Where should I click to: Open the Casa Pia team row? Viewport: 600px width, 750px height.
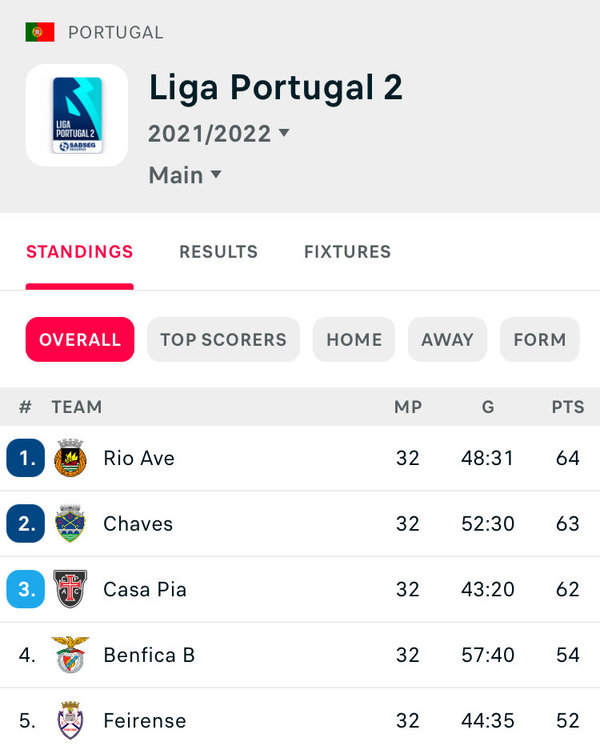pos(300,589)
